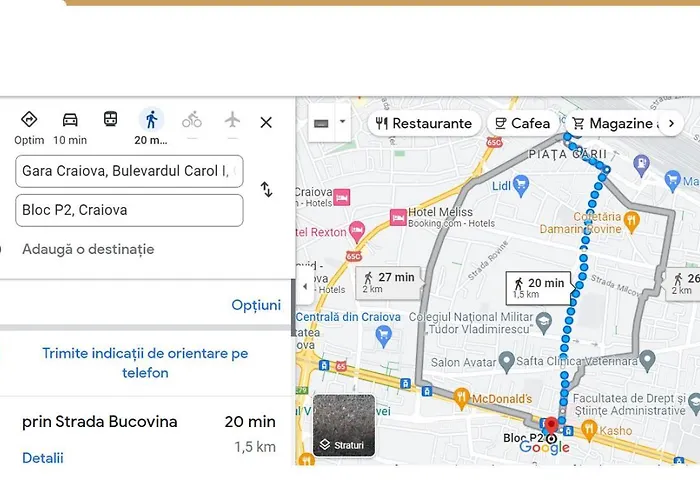700x500 pixels.
Task: Open the Opțiuni route options
Action: pos(256,305)
